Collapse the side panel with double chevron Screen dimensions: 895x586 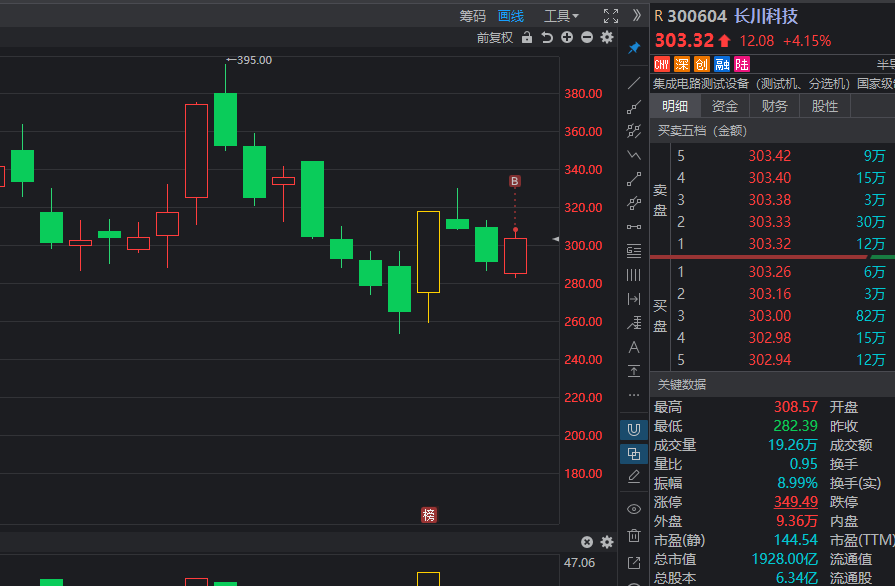click(637, 15)
